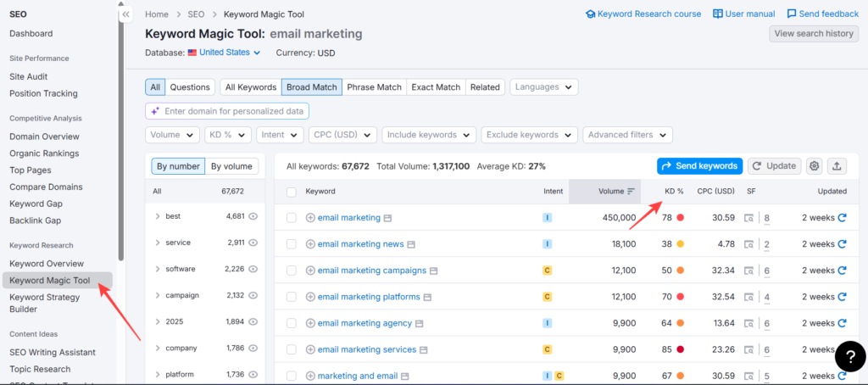Click plus icon next to email marketing news

310,244
